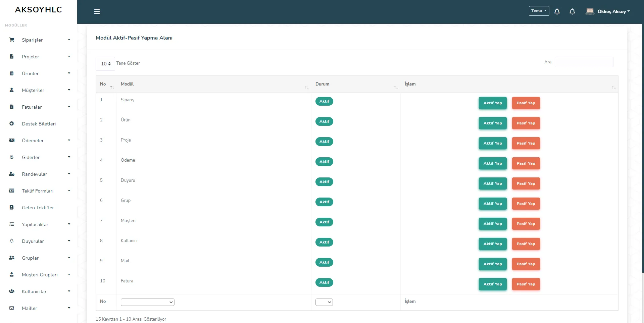This screenshot has width=644, height=323.
Task: Click the Ara search input field
Action: click(584, 62)
